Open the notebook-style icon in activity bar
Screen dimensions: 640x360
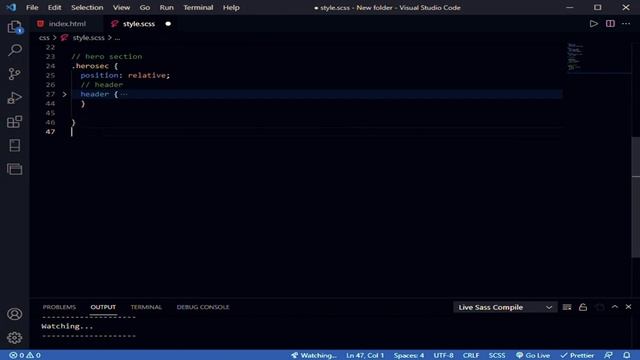click(15, 145)
